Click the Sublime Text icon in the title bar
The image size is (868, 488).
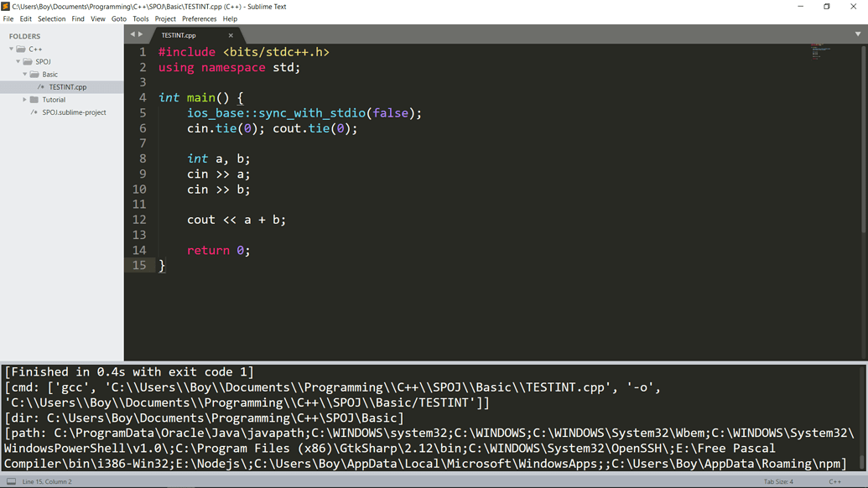coord(7,6)
